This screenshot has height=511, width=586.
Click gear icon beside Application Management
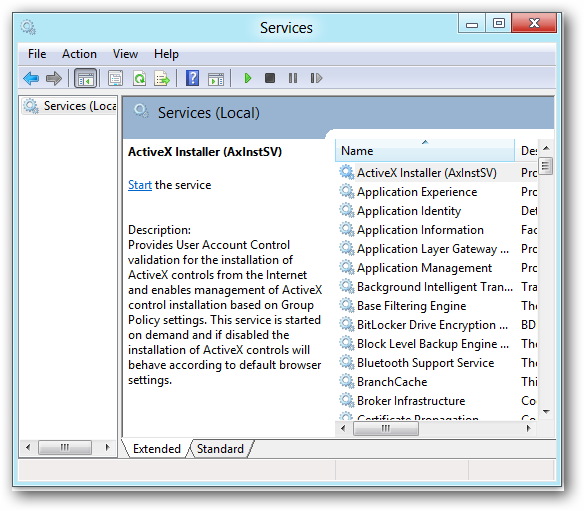346,268
